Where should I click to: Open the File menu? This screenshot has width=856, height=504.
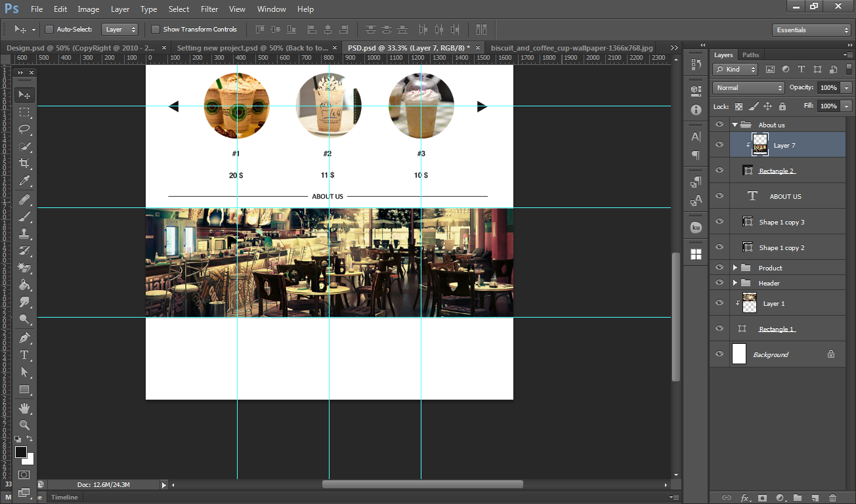37,9
